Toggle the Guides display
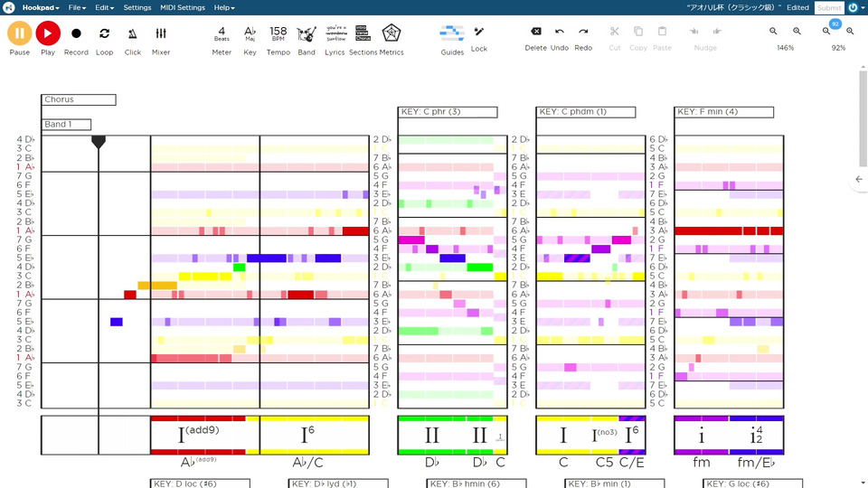 click(x=452, y=33)
